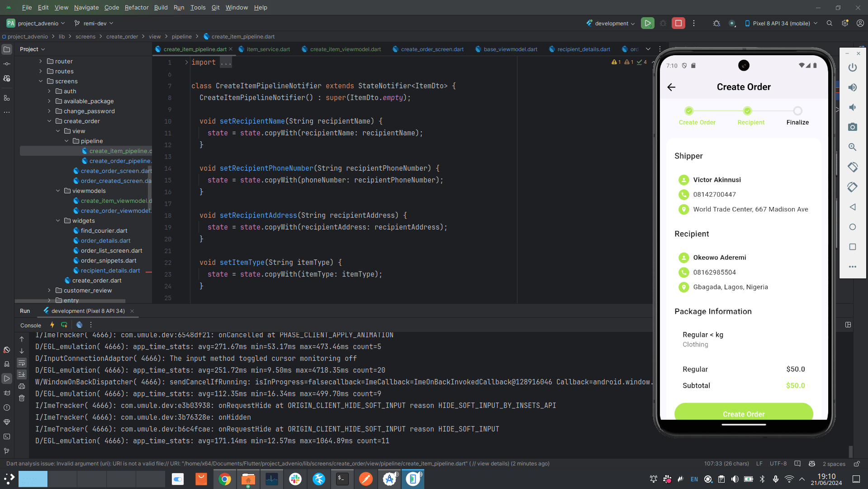Show hidden editor tabs dropdown
This screenshot has width=868, height=489.
(648, 49)
